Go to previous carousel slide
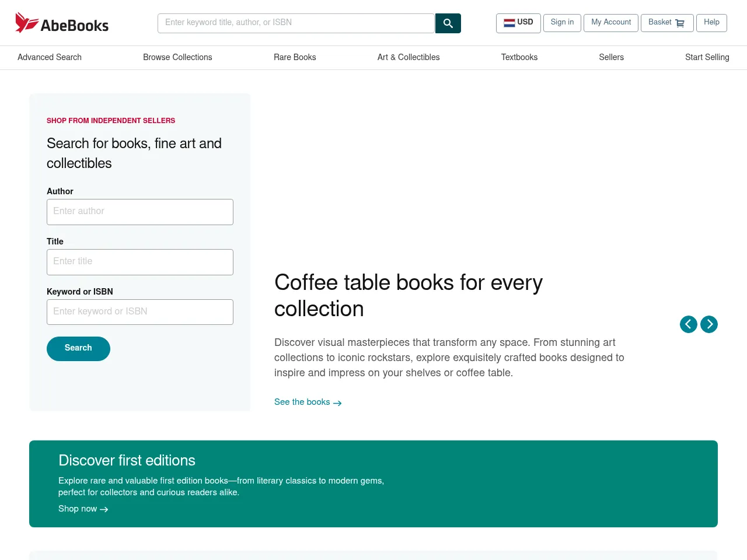Image resolution: width=747 pixels, height=560 pixels. (x=688, y=324)
